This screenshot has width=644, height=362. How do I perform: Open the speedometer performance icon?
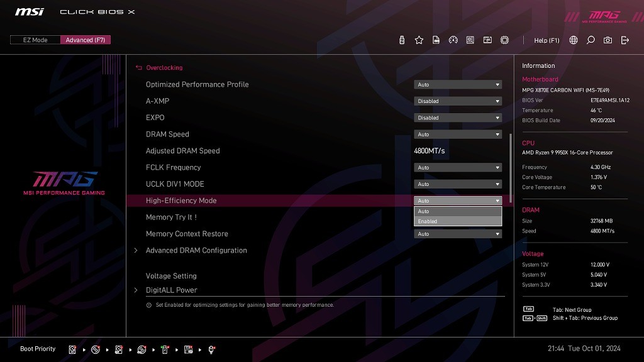point(453,40)
